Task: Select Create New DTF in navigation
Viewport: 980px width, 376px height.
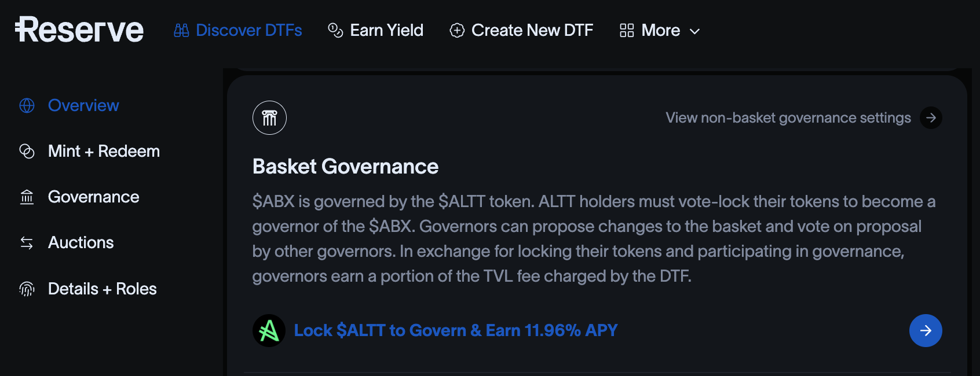Action: coord(532,30)
